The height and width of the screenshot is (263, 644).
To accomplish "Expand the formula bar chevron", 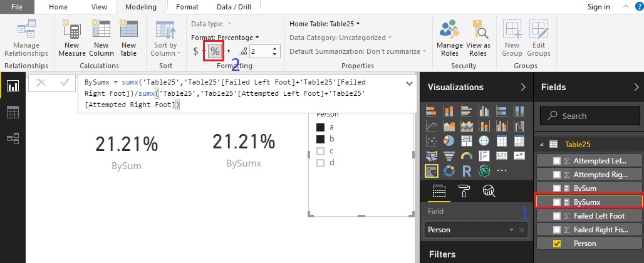I will pos(409,83).
